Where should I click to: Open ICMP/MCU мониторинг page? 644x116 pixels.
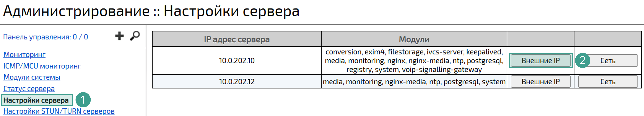tap(42, 66)
